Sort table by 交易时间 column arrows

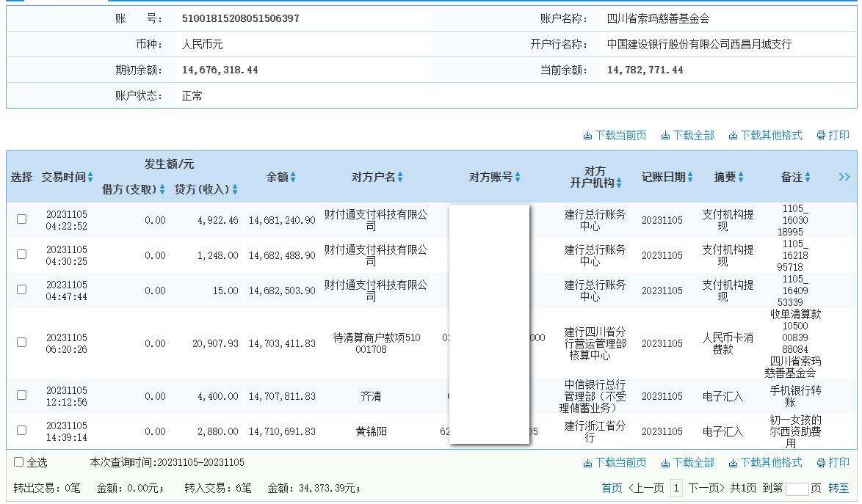coord(90,177)
